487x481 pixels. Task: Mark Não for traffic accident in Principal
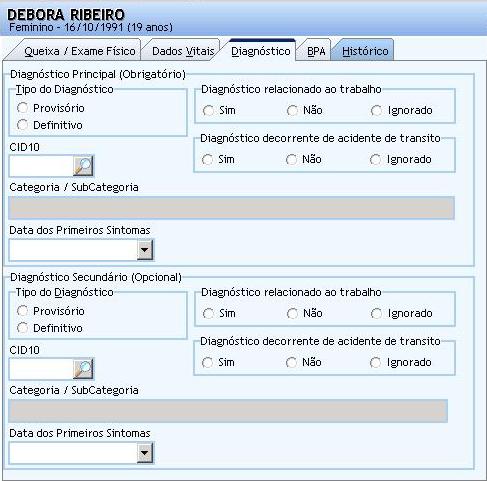point(291,159)
